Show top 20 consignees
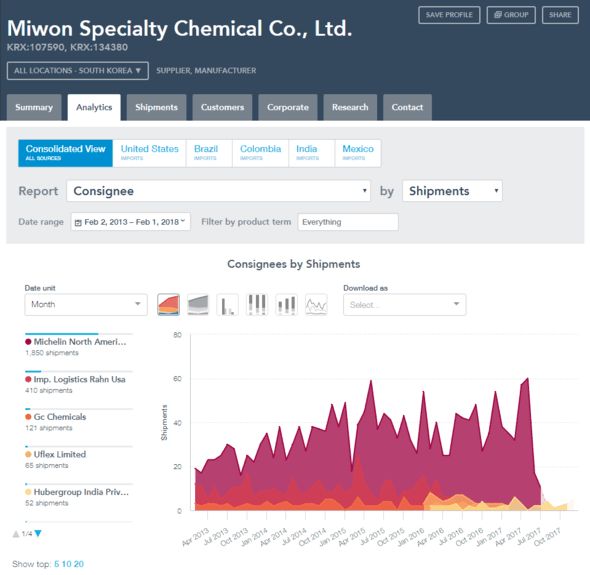This screenshot has height=575, width=590. click(x=79, y=564)
